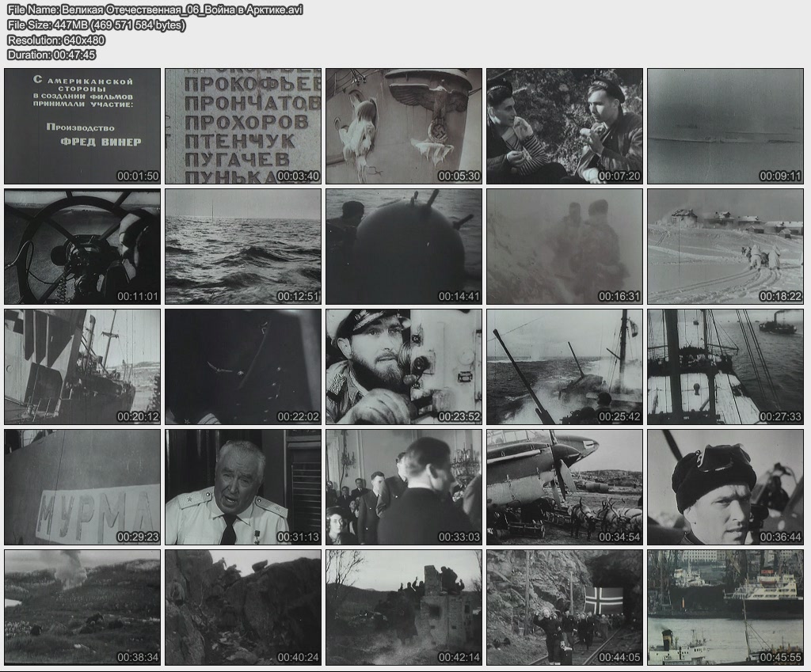Select the ship deck frame at 00:27:33
Image resolution: width=811 pixels, height=672 pixels.
coord(725,366)
